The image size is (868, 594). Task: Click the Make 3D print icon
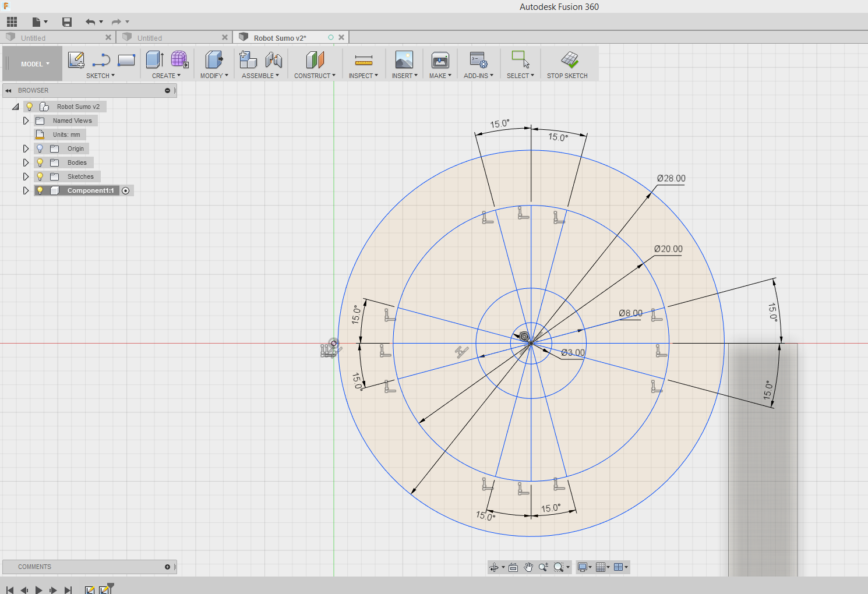point(440,59)
